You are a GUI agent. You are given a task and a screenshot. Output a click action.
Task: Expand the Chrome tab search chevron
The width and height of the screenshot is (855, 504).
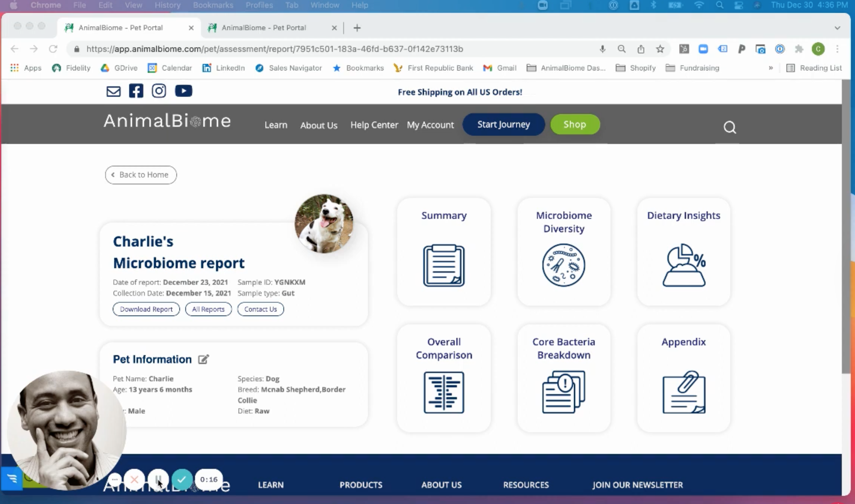point(837,28)
